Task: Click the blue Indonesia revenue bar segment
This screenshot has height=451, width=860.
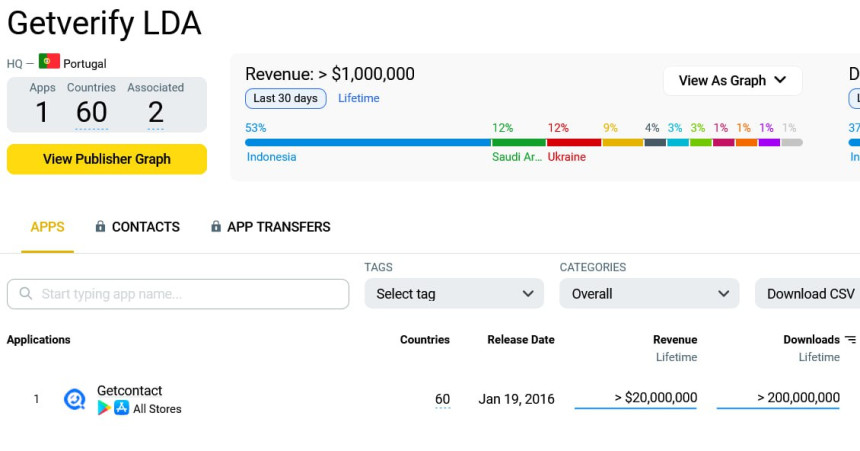Action: (x=367, y=143)
